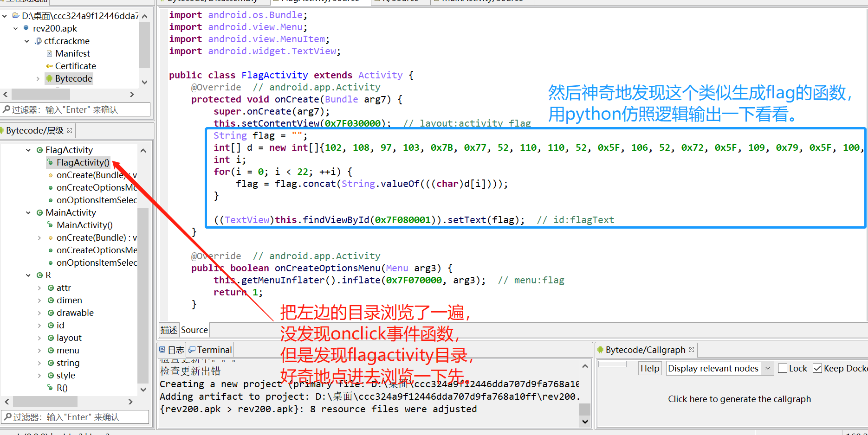The image size is (868, 435).
Task: Select the rev200.apk node icon
Action: (26, 28)
